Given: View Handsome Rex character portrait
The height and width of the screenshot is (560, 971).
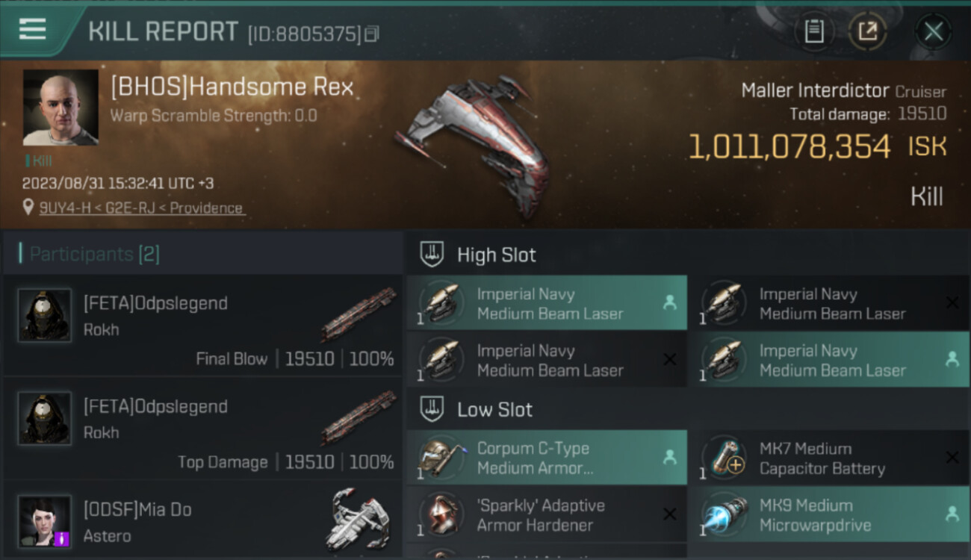Looking at the screenshot, I should coord(61,108).
